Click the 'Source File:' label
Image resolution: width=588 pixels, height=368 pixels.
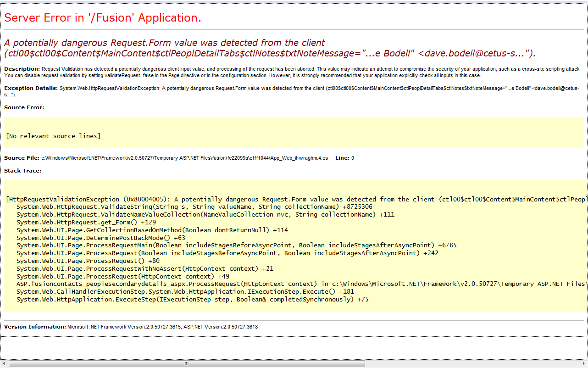point(22,158)
